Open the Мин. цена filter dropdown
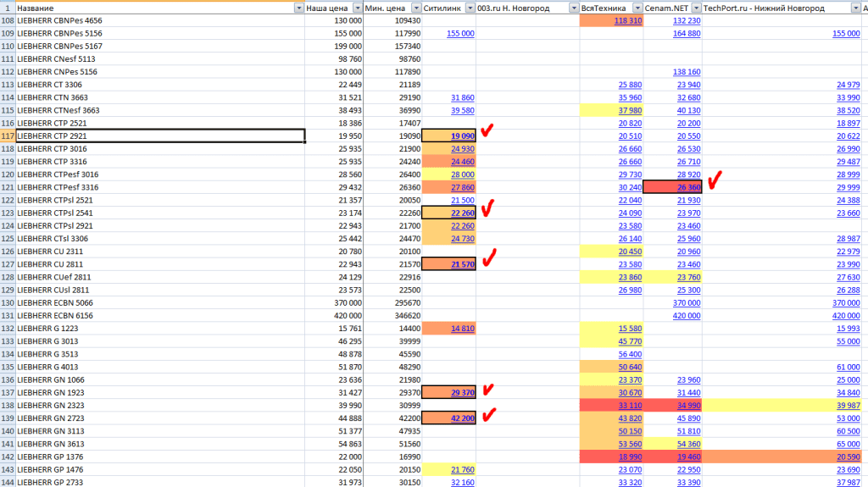This screenshot has height=487, width=868. click(416, 8)
